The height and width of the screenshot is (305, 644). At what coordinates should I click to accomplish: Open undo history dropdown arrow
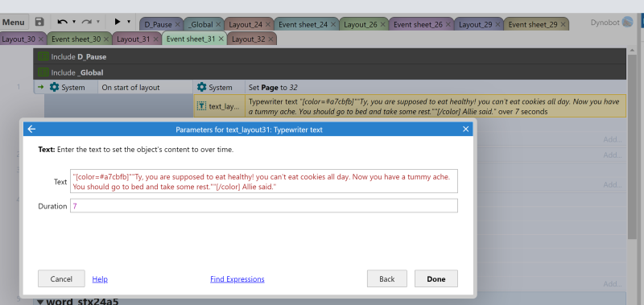coord(74,22)
